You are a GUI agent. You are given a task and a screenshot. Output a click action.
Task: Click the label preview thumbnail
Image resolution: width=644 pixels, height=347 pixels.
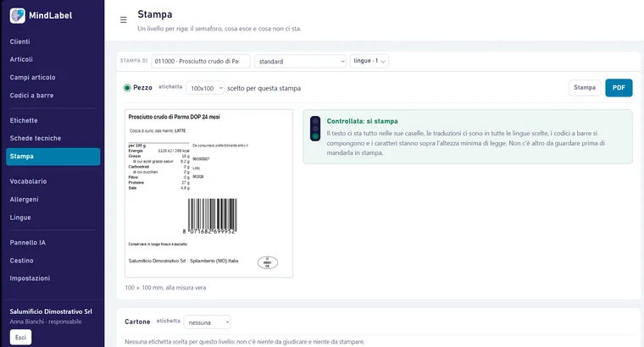[208, 193]
